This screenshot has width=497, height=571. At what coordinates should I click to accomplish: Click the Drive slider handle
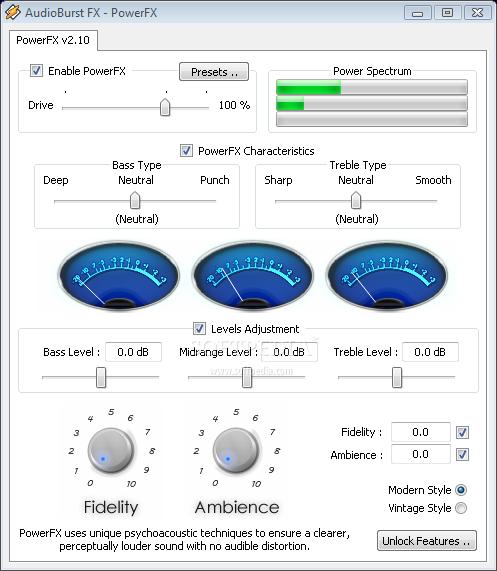click(x=165, y=107)
